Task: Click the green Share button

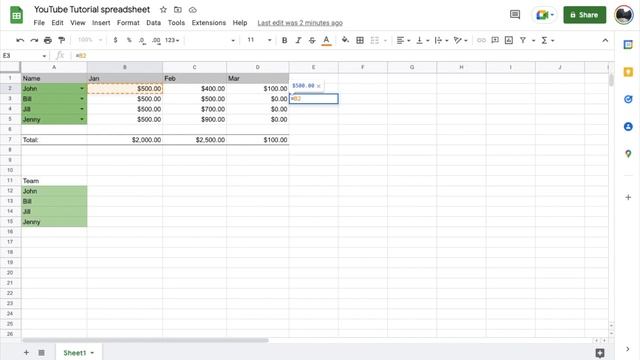Action: pos(584,15)
